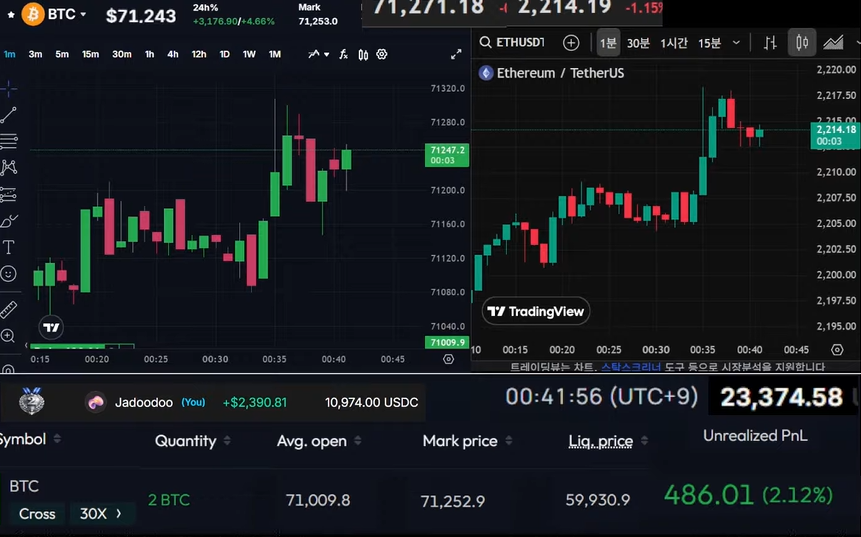This screenshot has width=861, height=537.
Task: Click the Ethereum logo in chart legend
Action: tap(486, 73)
